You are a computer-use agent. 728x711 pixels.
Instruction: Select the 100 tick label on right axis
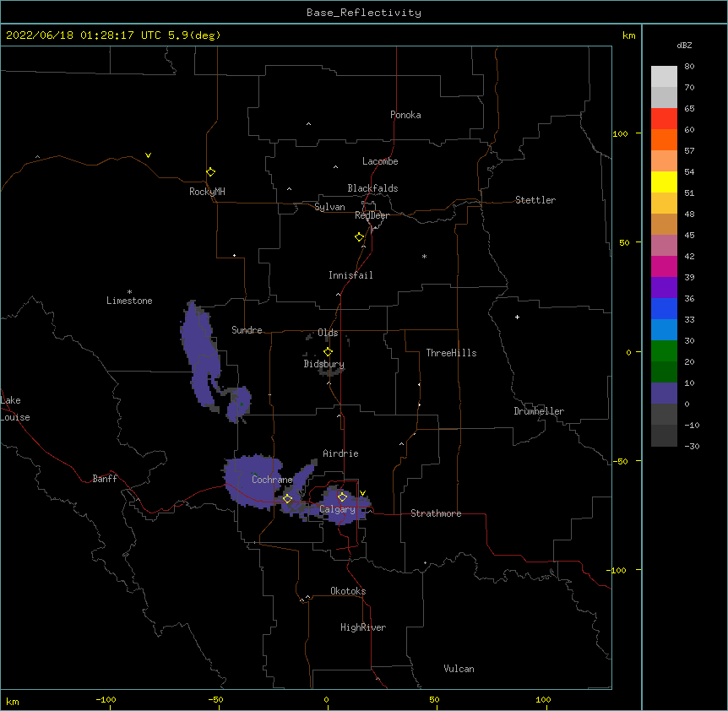620,133
